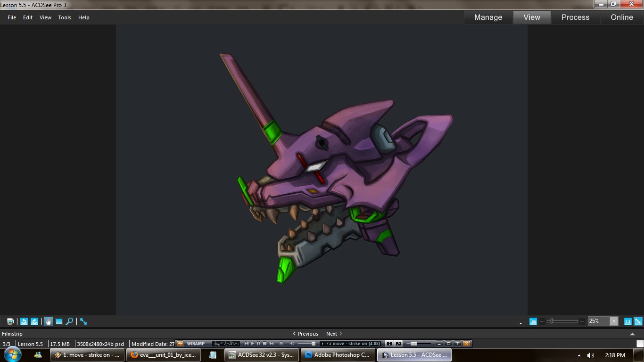
Task: Open the external editor icon in bottom toolbar
Action: 10,321
